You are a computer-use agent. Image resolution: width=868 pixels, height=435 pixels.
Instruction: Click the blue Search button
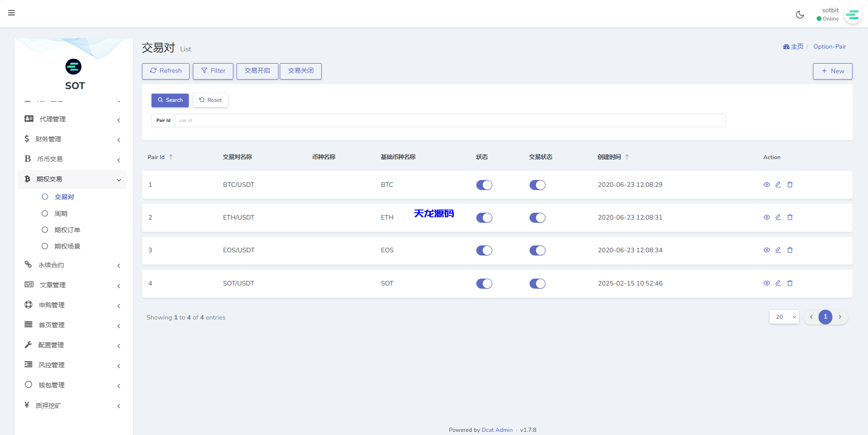click(170, 100)
